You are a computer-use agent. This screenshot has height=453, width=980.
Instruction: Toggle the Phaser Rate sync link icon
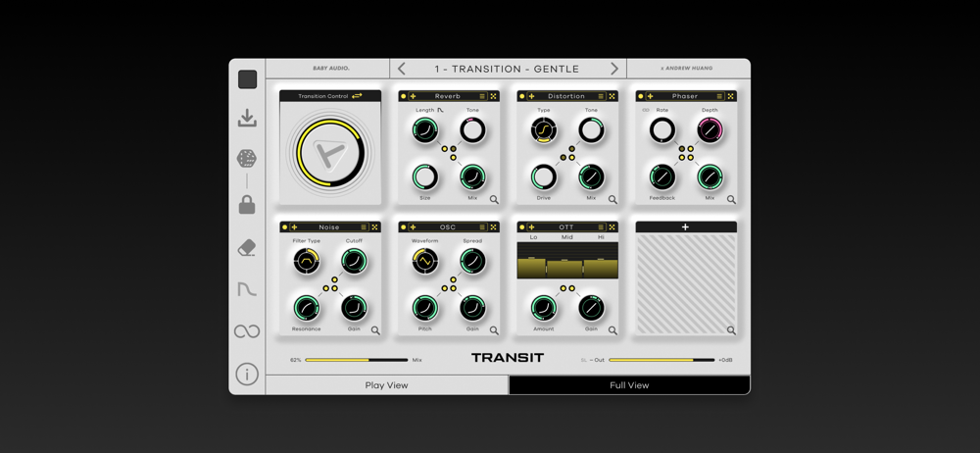(x=646, y=110)
